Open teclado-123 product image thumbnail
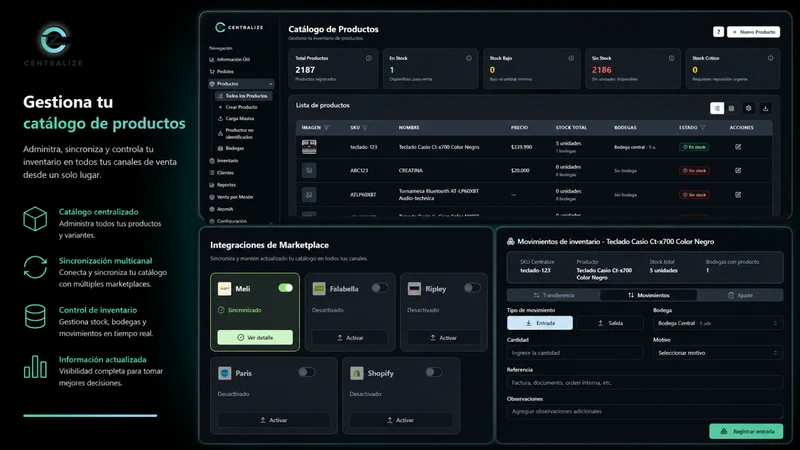This screenshot has height=450, width=800. coord(309,147)
